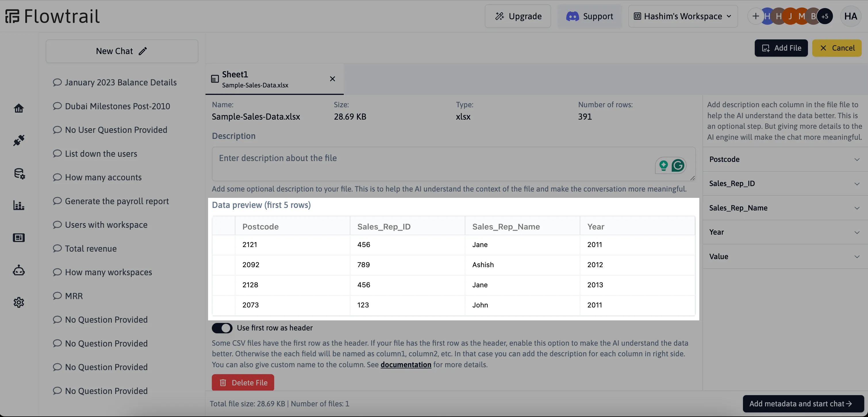
Task: Click Add metadata and start chat button
Action: pos(803,403)
